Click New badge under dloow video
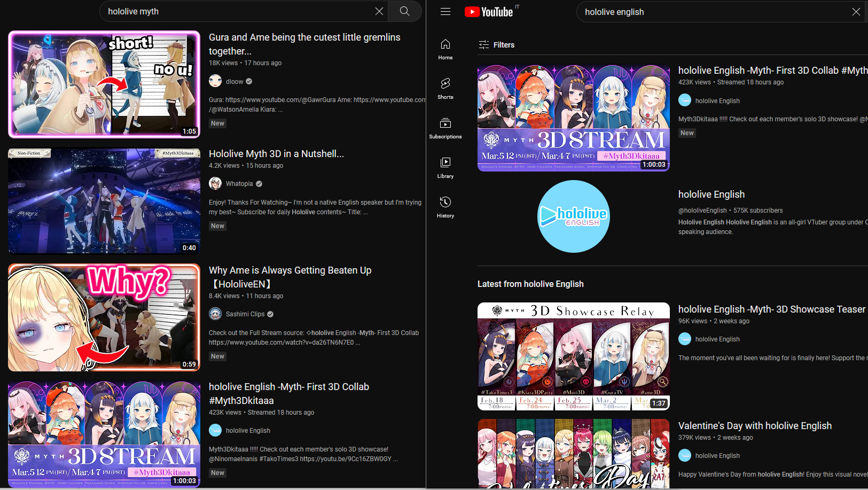 pyautogui.click(x=217, y=123)
